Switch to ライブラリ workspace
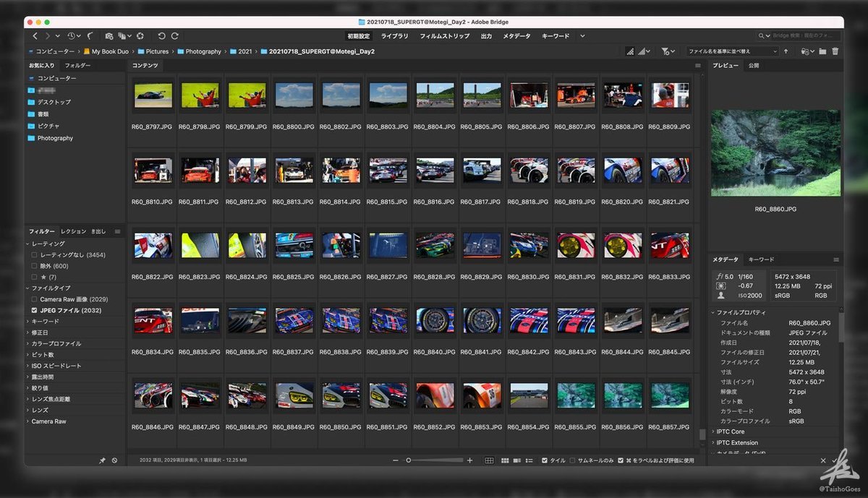Image resolution: width=868 pixels, height=498 pixels. point(395,36)
